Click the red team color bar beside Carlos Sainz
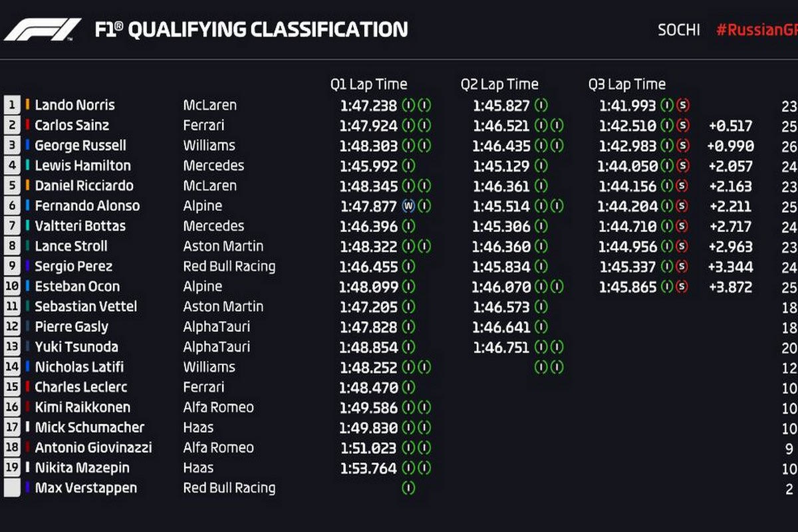The width and height of the screenshot is (798, 532). point(27,125)
